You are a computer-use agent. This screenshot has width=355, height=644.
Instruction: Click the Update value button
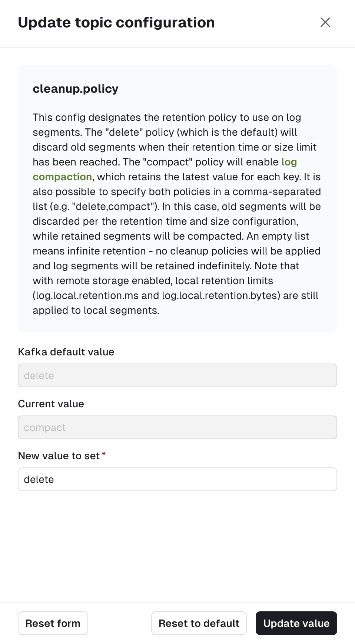296,623
